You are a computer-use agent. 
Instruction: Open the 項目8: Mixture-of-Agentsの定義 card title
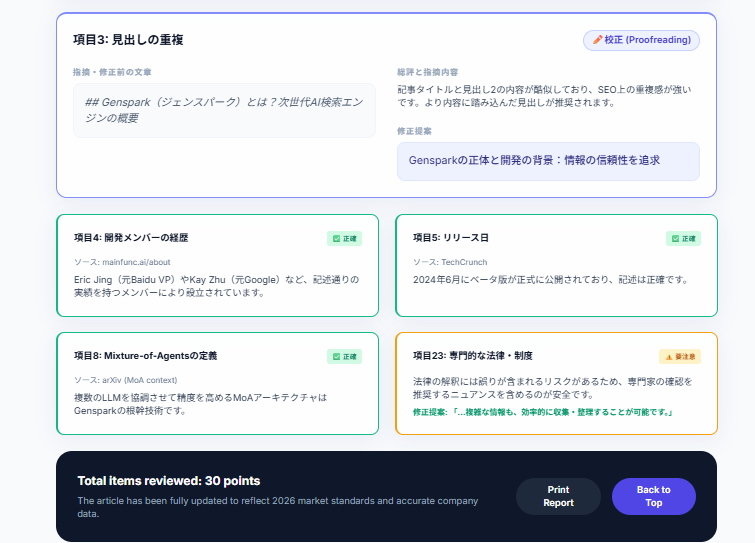click(x=145, y=356)
